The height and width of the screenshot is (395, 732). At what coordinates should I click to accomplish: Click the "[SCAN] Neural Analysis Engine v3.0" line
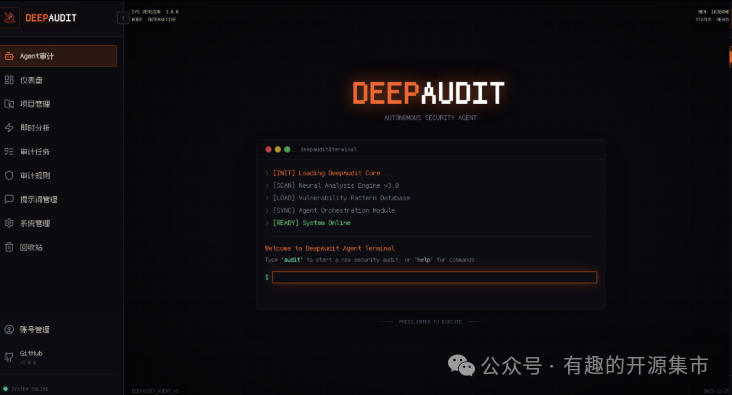336,185
